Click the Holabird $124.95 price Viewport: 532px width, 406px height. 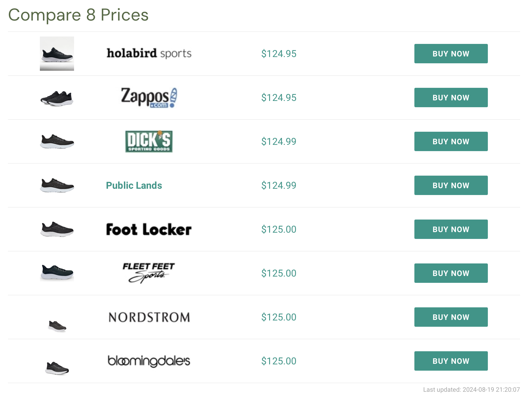tap(279, 54)
